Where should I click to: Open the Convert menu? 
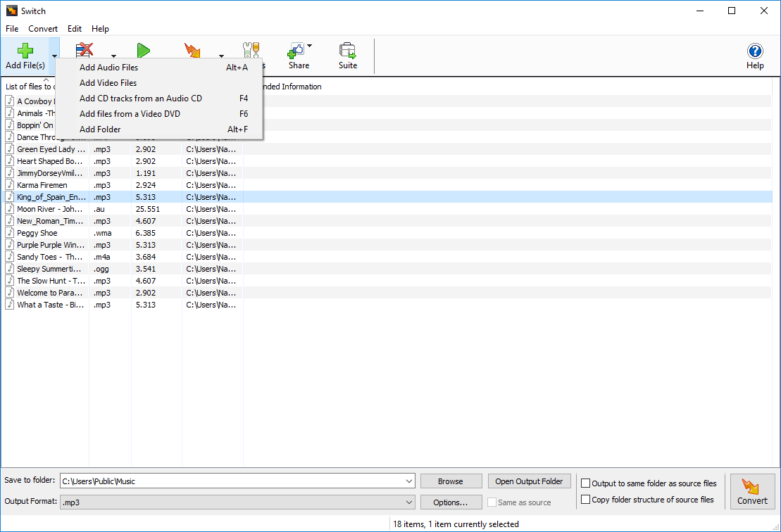43,29
